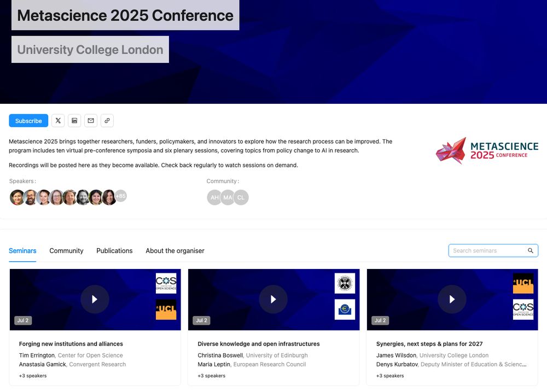The image size is (547, 392).
Task: Click Center for Open Science affiliation text
Action: [90, 355]
